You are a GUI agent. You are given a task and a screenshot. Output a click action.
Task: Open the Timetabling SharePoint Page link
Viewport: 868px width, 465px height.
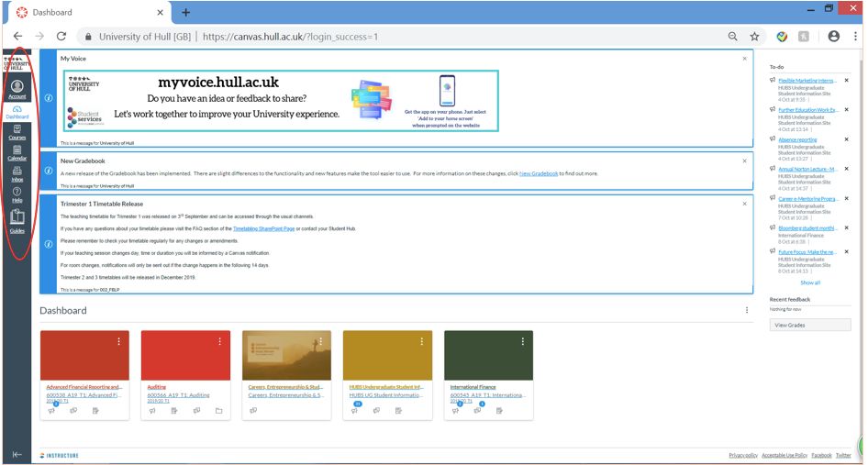point(263,228)
